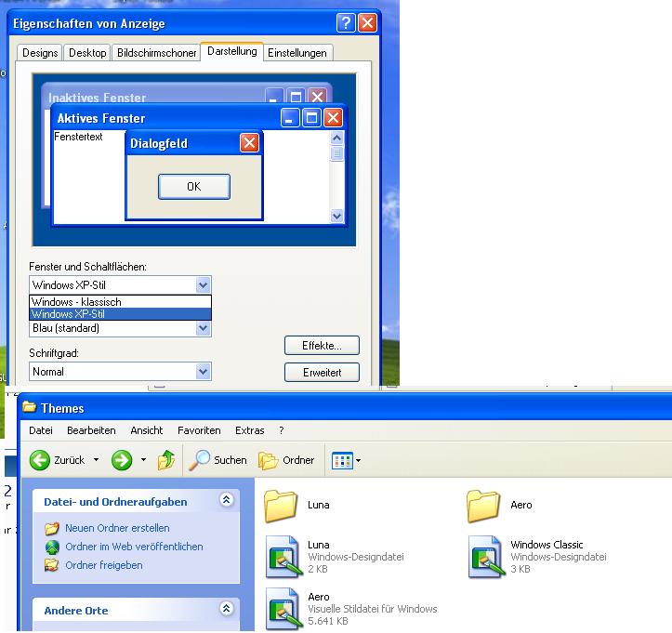Click the help question mark button
The width and height of the screenshot is (672, 633).
(x=346, y=22)
